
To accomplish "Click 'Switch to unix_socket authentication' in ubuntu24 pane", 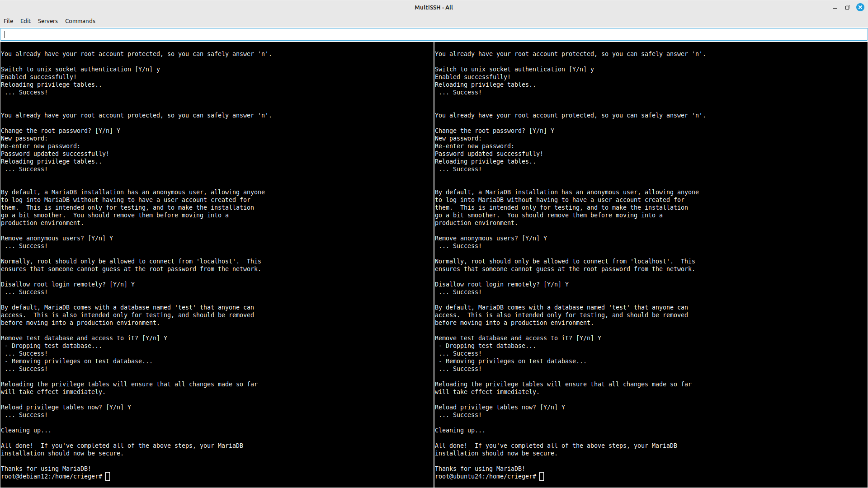I will pos(500,69).
